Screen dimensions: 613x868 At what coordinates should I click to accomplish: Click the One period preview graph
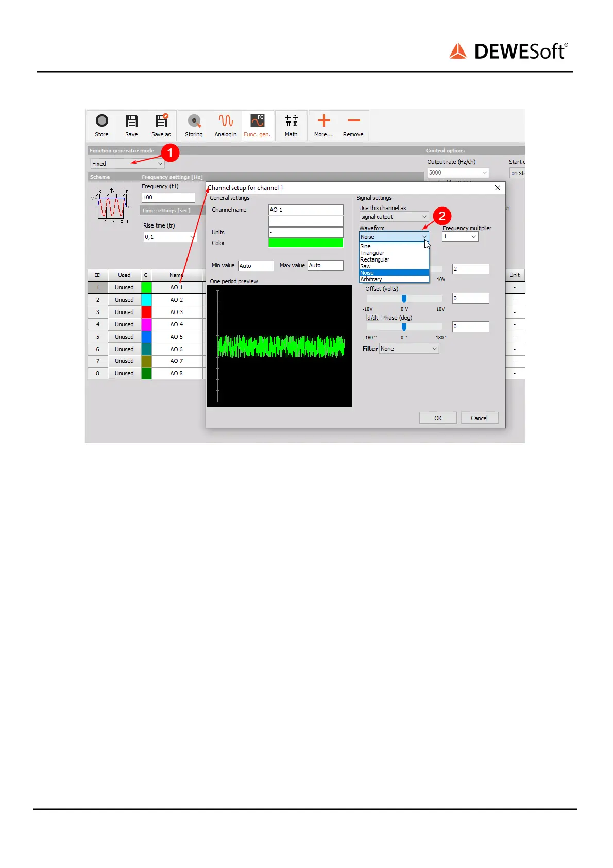279,346
